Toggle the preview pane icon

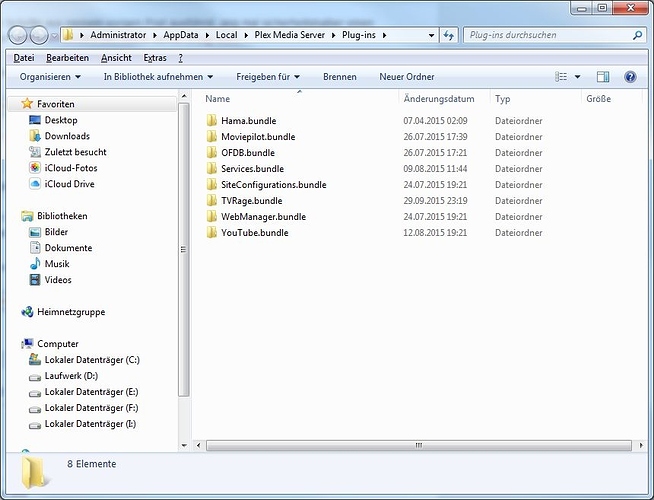pos(603,77)
